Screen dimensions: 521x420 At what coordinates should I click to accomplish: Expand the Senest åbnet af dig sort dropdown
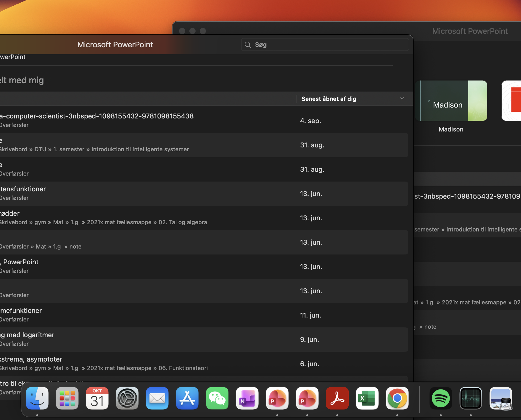coord(402,99)
